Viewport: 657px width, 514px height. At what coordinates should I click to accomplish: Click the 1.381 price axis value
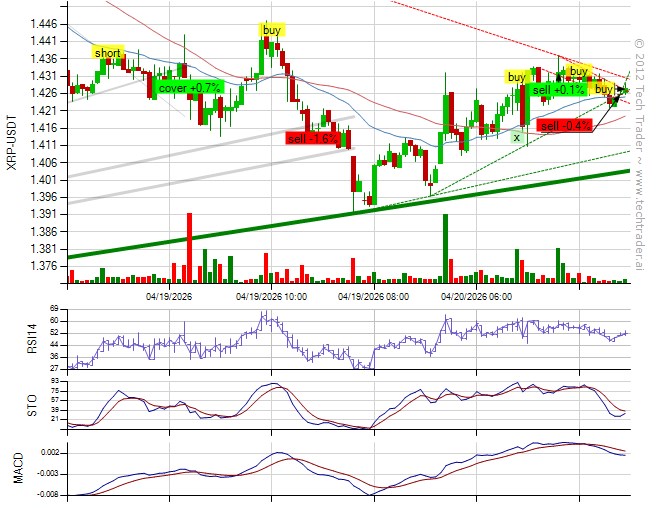click(43, 249)
